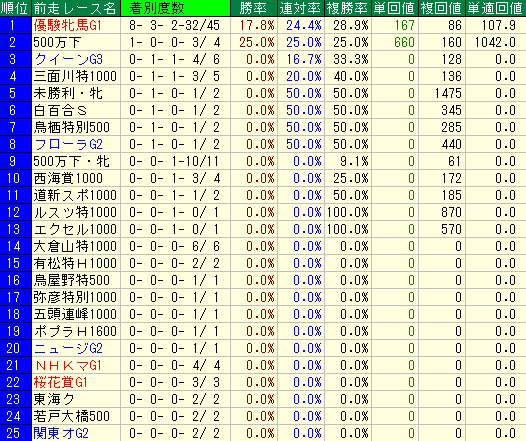Sort by 単回値 column header

pyautogui.click(x=394, y=8)
